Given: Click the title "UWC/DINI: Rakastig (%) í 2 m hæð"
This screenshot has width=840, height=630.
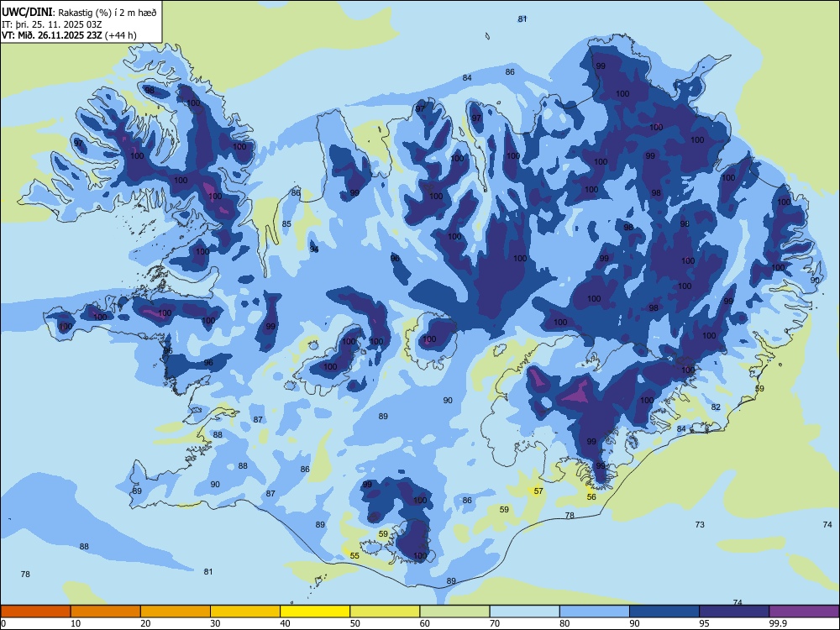Looking at the screenshot, I should (x=79, y=13).
